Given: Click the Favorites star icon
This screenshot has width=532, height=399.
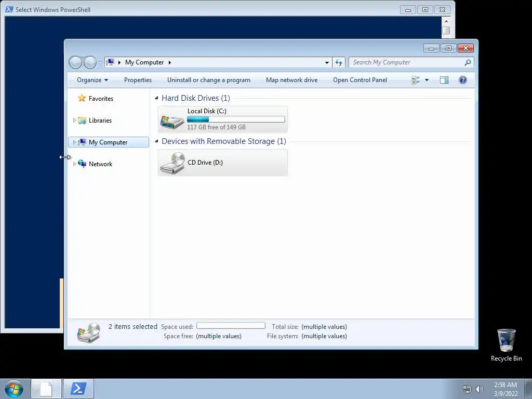Looking at the screenshot, I should pyautogui.click(x=82, y=98).
